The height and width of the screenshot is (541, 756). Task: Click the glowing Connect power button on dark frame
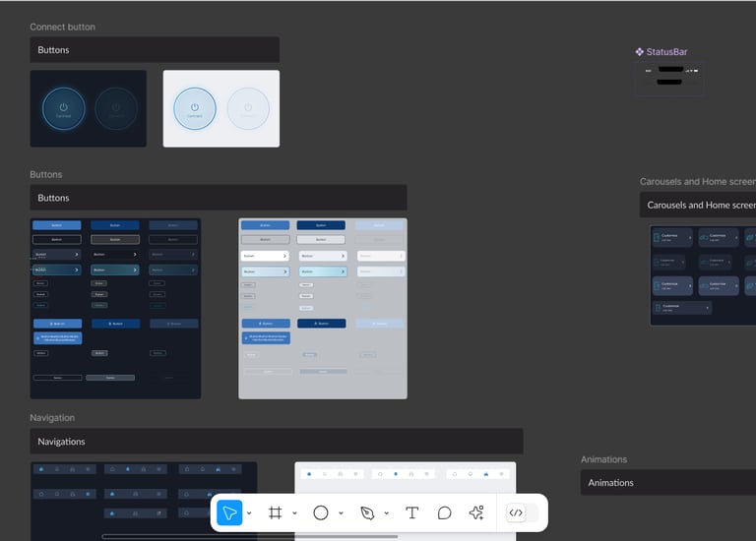(64, 109)
